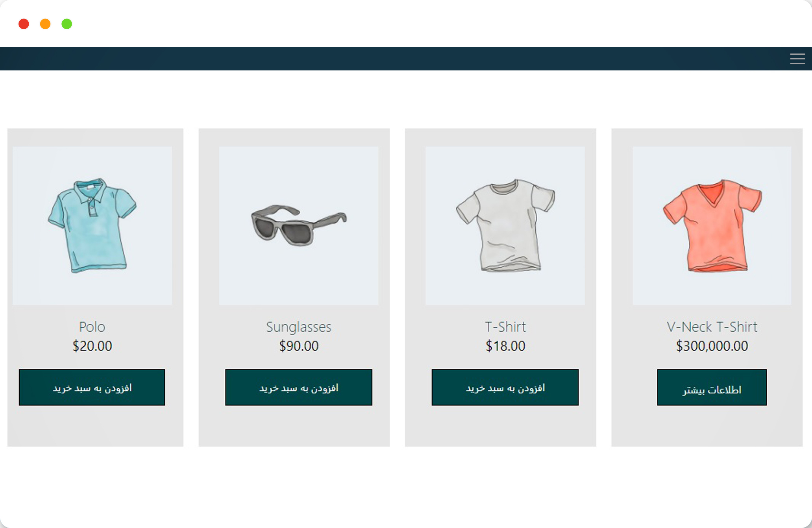Image resolution: width=812 pixels, height=528 pixels.
Task: Open the red V-Neck T-Shirt image
Action: pyautogui.click(x=712, y=225)
